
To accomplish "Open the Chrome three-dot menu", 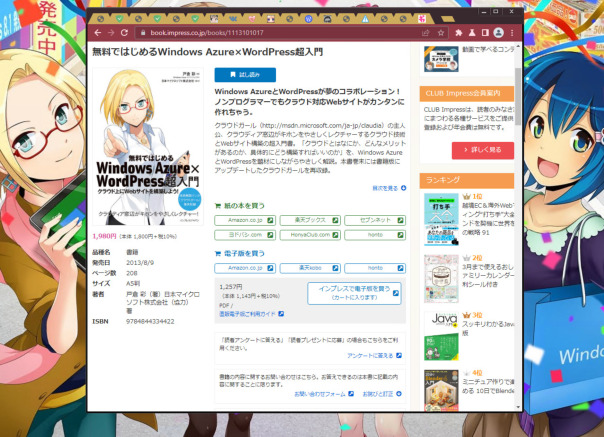I will coord(512,33).
